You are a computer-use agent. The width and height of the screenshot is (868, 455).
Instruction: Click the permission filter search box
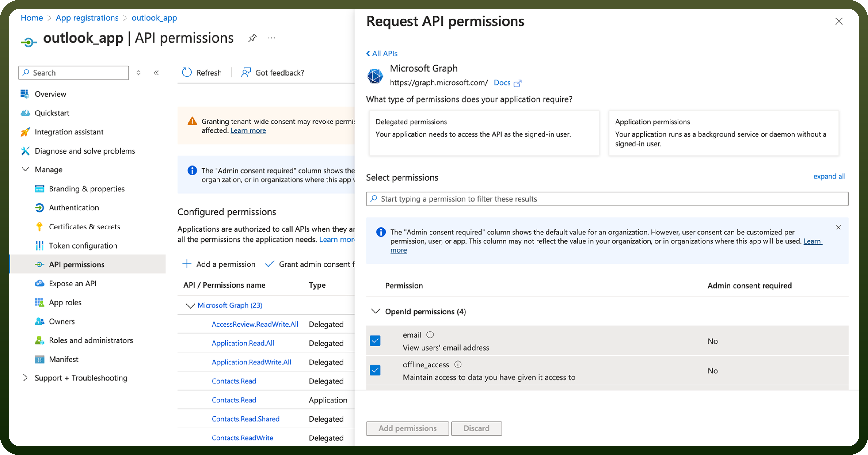(607, 199)
